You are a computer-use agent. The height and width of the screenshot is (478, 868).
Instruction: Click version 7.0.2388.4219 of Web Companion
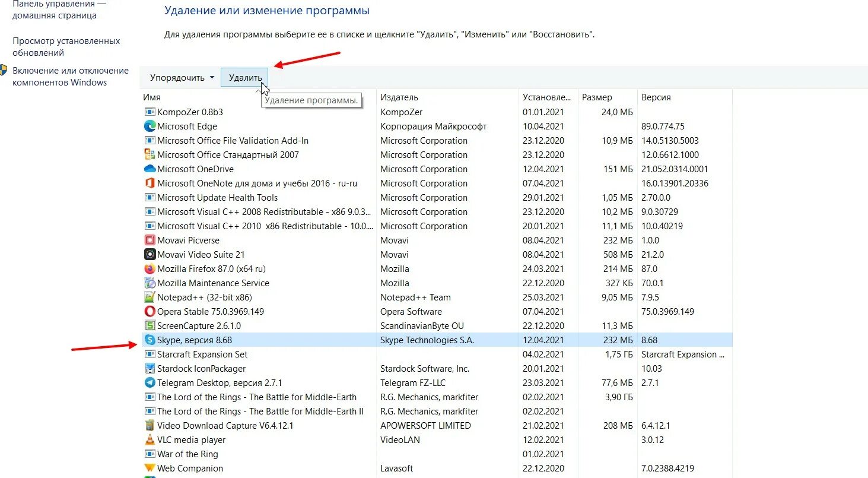tap(667, 468)
